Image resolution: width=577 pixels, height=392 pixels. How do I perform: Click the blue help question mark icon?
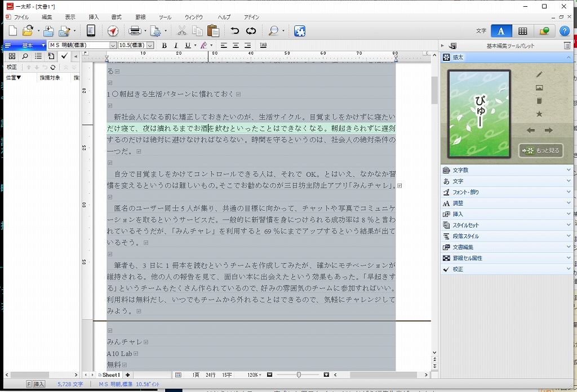(564, 31)
